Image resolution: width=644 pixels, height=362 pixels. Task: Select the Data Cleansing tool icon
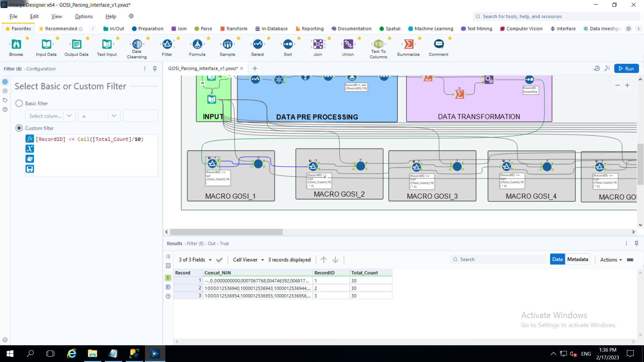coord(137,44)
